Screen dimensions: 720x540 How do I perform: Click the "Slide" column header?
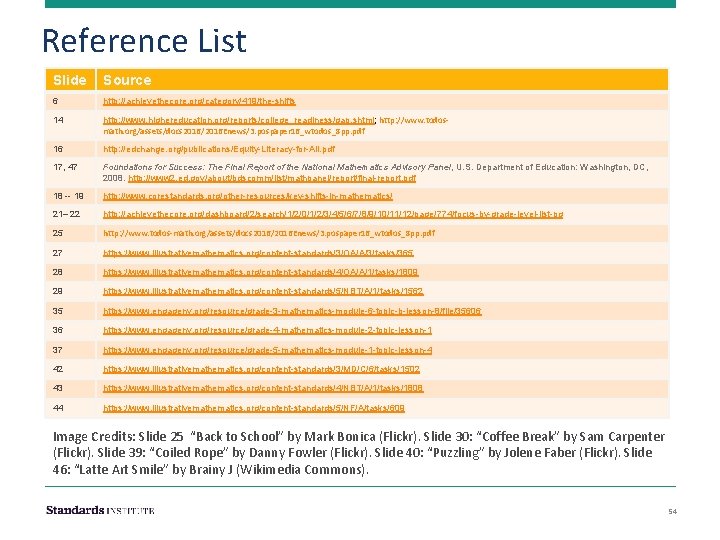coord(70,80)
